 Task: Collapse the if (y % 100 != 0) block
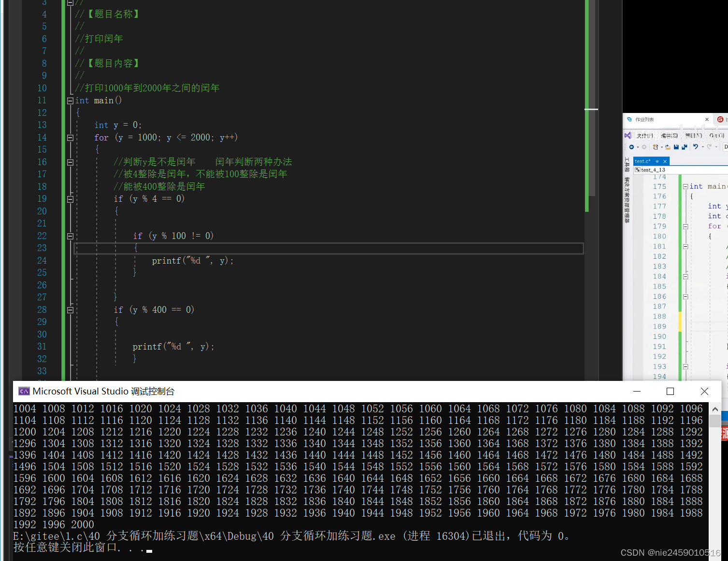(70, 236)
